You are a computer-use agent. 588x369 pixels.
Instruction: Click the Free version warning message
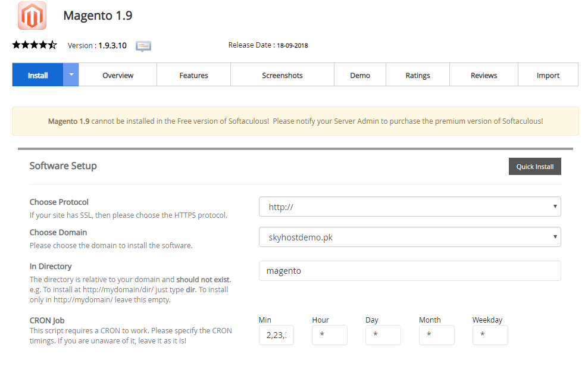[296, 121]
